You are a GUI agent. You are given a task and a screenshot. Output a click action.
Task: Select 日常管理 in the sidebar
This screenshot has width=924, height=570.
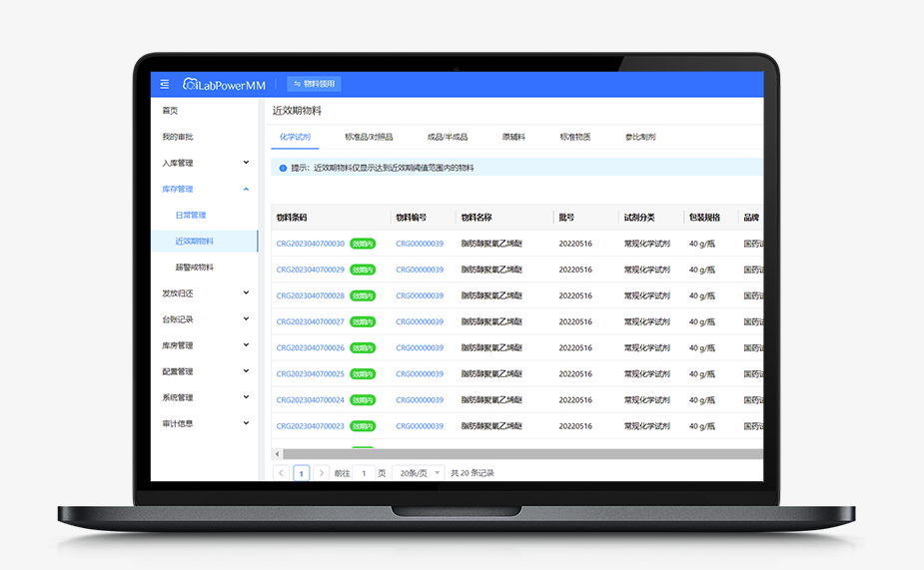[x=190, y=216]
